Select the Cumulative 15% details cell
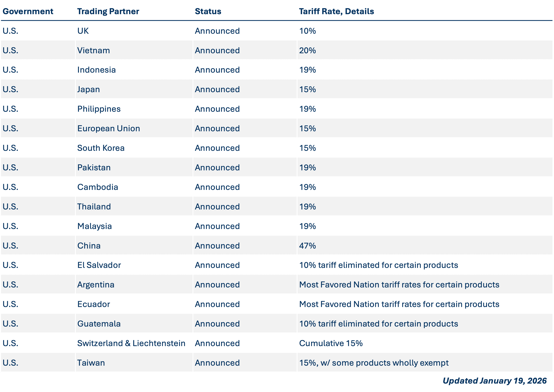 331,343
